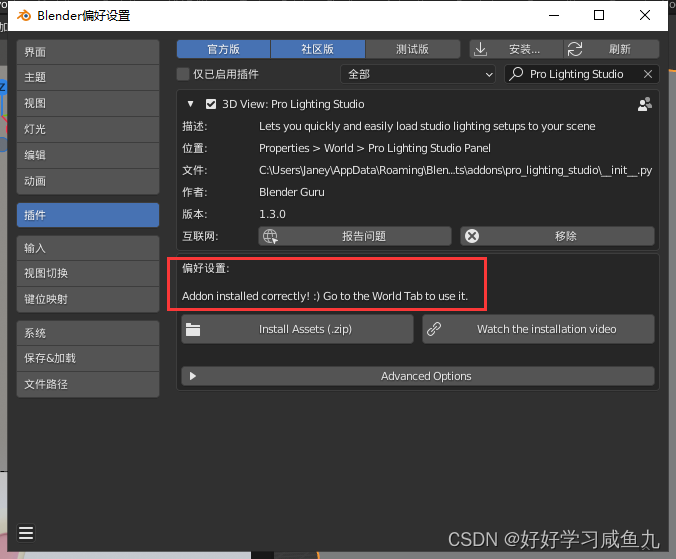Click the Blender Guru author text
676x559 pixels.
click(292, 192)
